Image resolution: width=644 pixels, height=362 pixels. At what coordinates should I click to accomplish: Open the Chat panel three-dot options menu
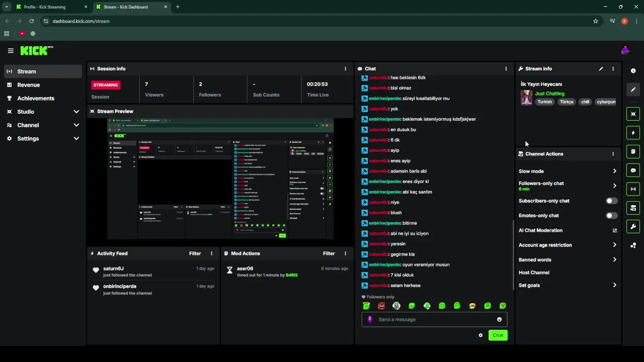(506, 69)
